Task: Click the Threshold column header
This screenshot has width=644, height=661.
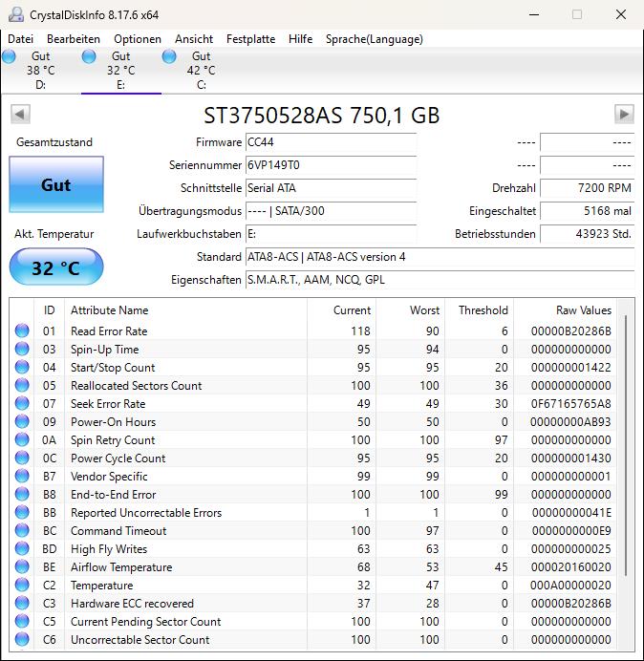Action: point(479,310)
